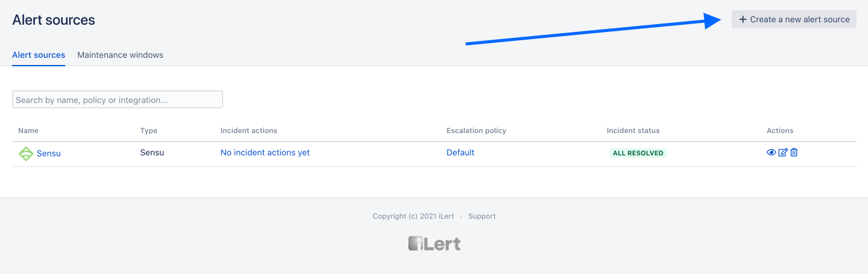Image resolution: width=868 pixels, height=274 pixels.
Task: Open the Default escalation policy link
Action: click(460, 153)
